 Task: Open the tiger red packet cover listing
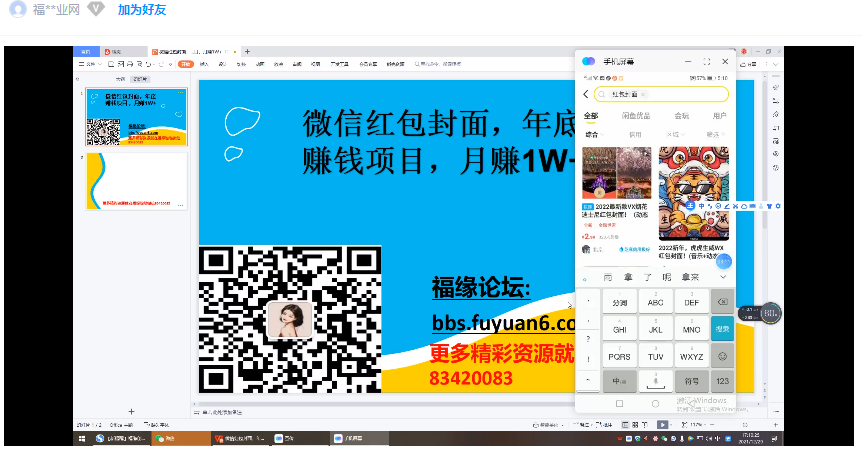(694, 193)
